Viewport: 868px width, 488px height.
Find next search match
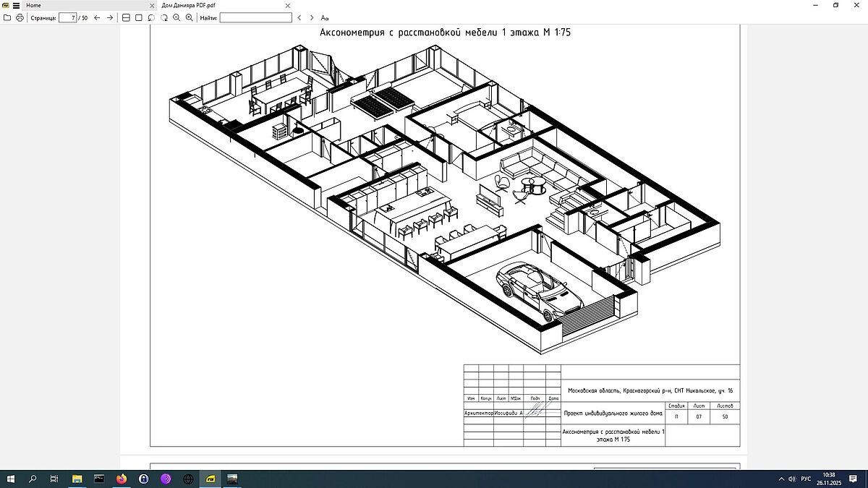click(x=312, y=17)
